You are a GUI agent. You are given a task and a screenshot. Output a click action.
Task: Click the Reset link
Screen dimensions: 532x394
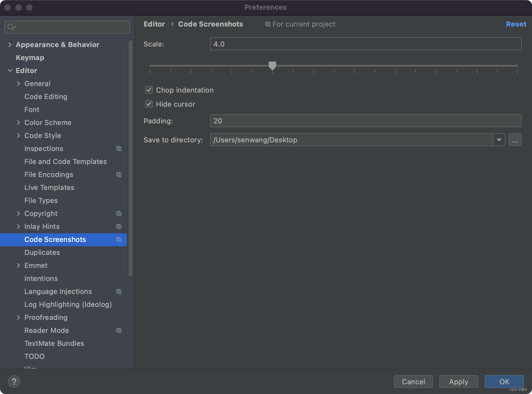click(x=516, y=24)
